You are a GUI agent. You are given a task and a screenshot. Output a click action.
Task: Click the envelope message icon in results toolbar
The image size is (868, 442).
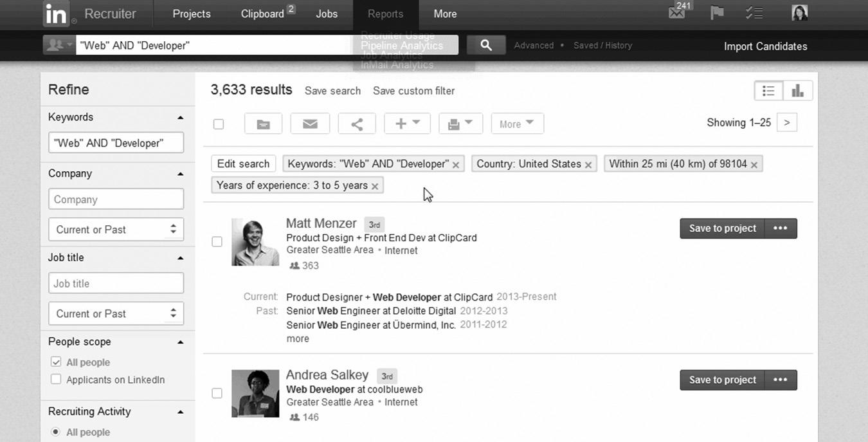click(x=310, y=124)
